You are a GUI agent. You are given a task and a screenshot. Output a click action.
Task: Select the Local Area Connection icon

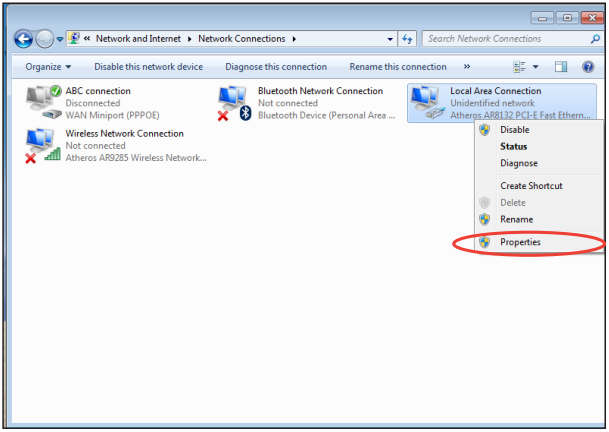(x=427, y=103)
